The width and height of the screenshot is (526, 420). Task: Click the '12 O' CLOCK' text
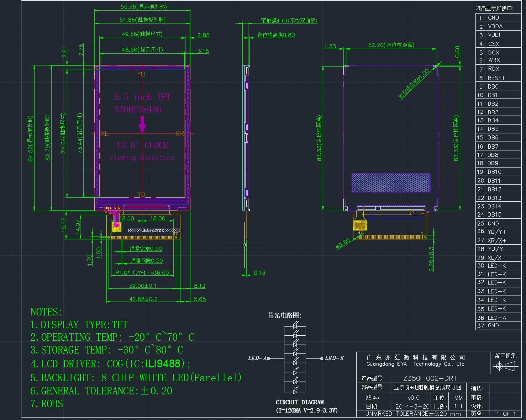(142, 145)
